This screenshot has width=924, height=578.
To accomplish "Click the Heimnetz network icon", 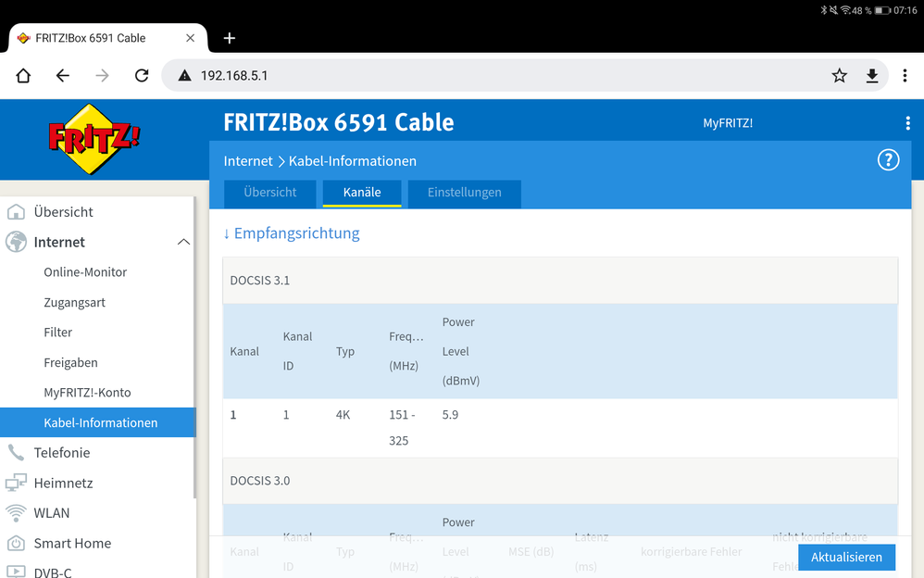I will click(16, 483).
